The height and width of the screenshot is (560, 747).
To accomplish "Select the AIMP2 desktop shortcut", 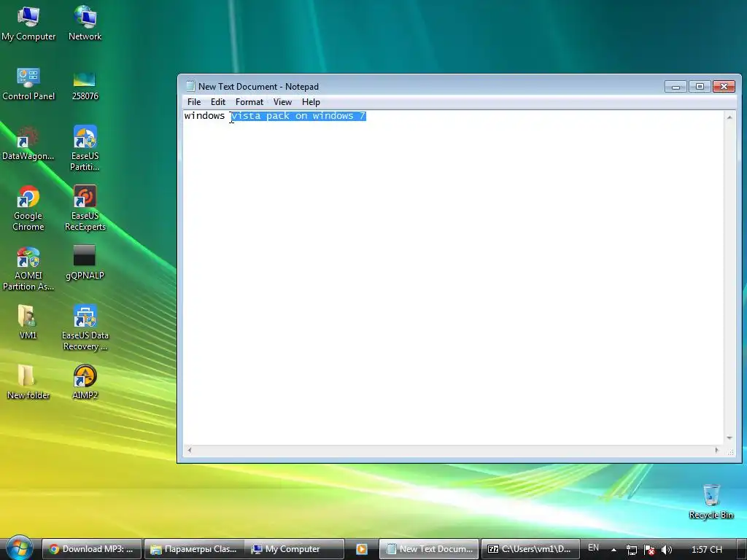I will tap(85, 382).
